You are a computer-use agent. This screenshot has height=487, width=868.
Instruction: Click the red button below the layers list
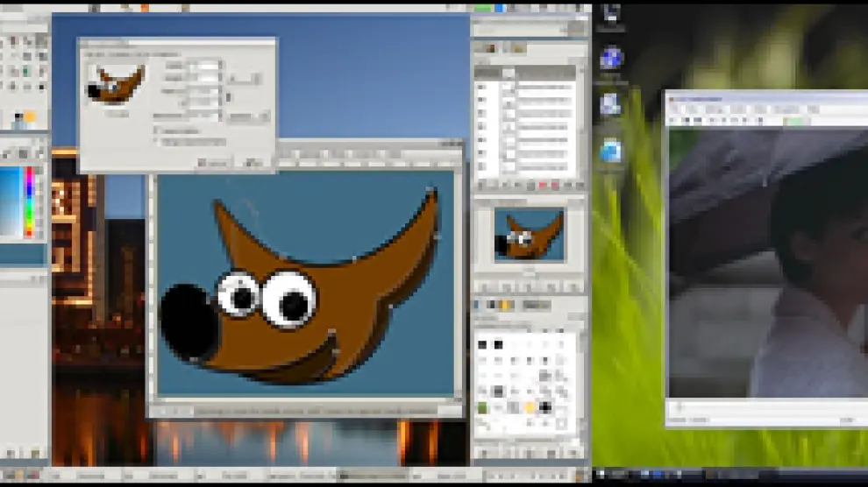(542, 186)
